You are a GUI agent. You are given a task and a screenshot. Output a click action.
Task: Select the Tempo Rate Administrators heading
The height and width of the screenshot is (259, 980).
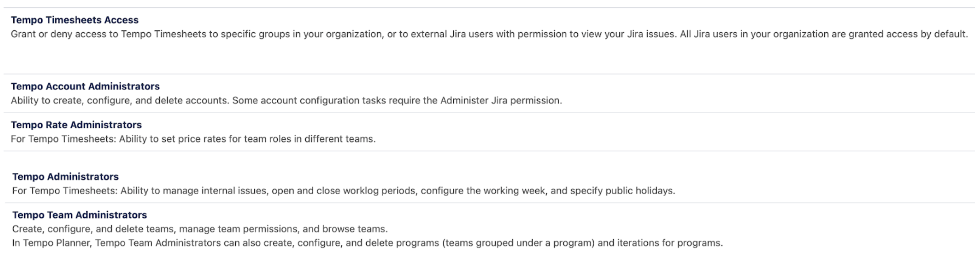tap(76, 125)
